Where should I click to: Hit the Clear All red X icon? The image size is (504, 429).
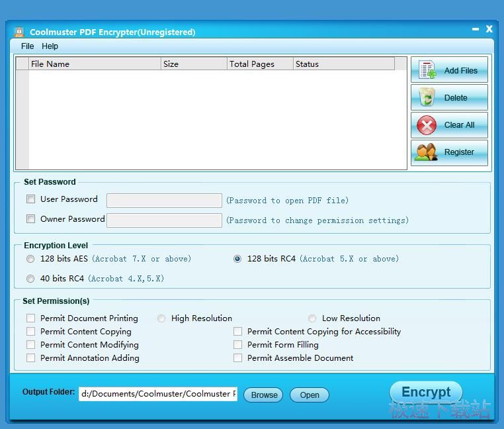(x=427, y=125)
